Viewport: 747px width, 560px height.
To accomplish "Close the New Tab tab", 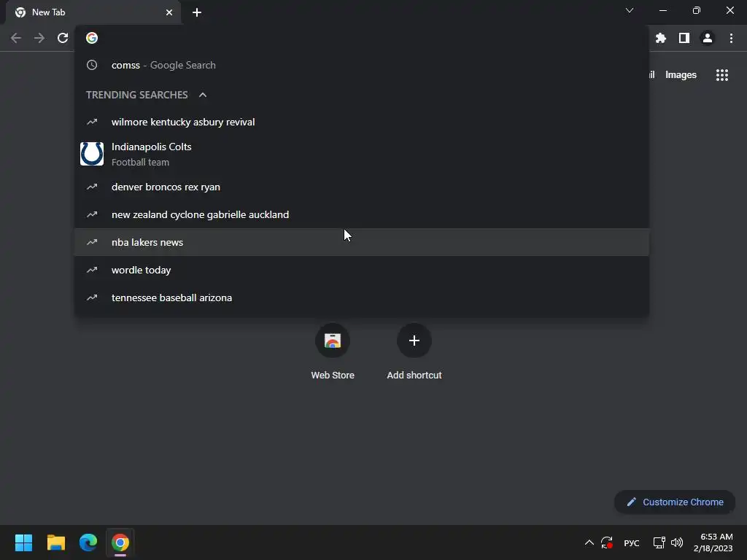I will [169, 12].
